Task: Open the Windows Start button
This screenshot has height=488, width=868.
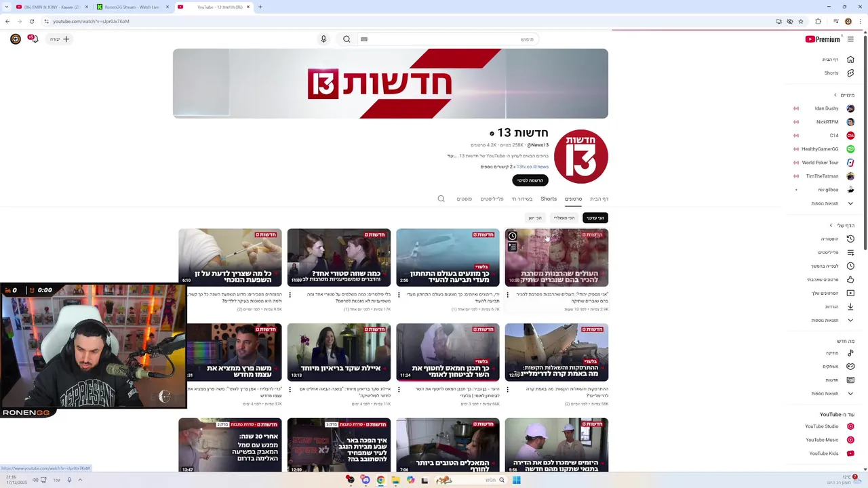Action: pyautogui.click(x=516, y=480)
